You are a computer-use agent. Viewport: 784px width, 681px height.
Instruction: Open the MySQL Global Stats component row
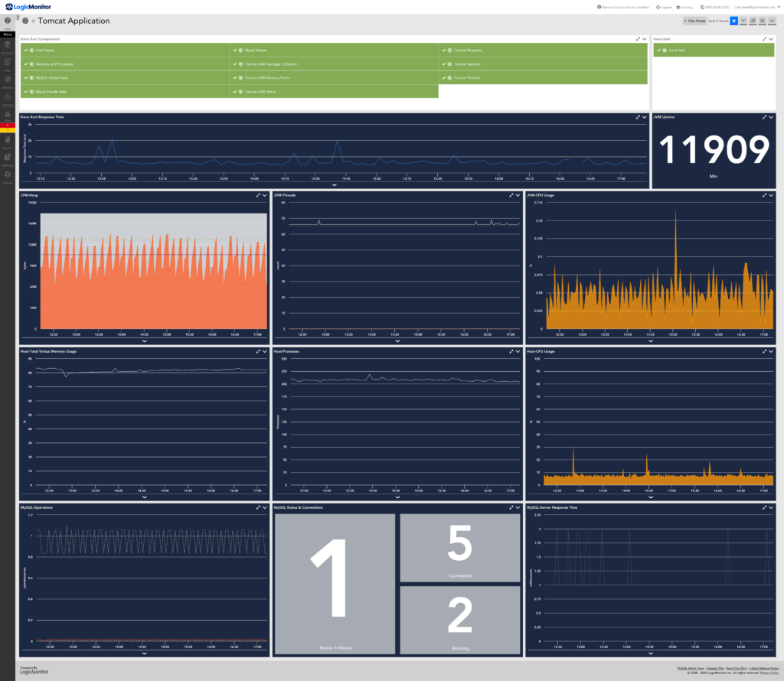click(125, 78)
